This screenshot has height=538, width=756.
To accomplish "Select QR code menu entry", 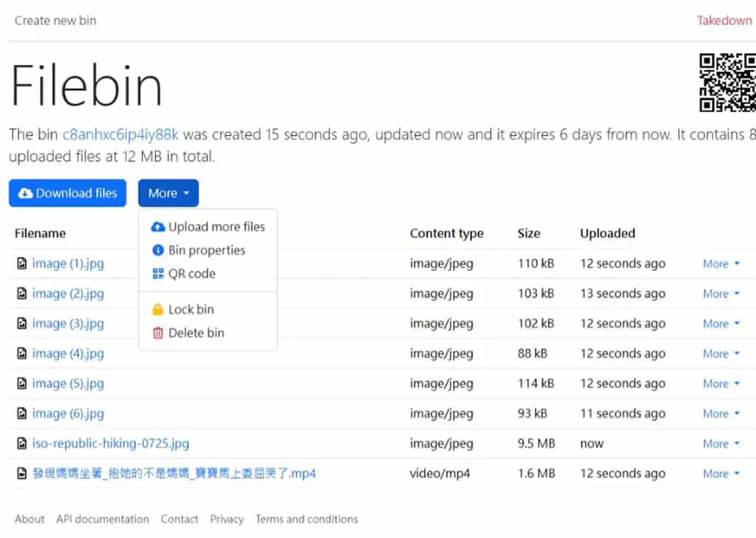I will coord(207,274).
